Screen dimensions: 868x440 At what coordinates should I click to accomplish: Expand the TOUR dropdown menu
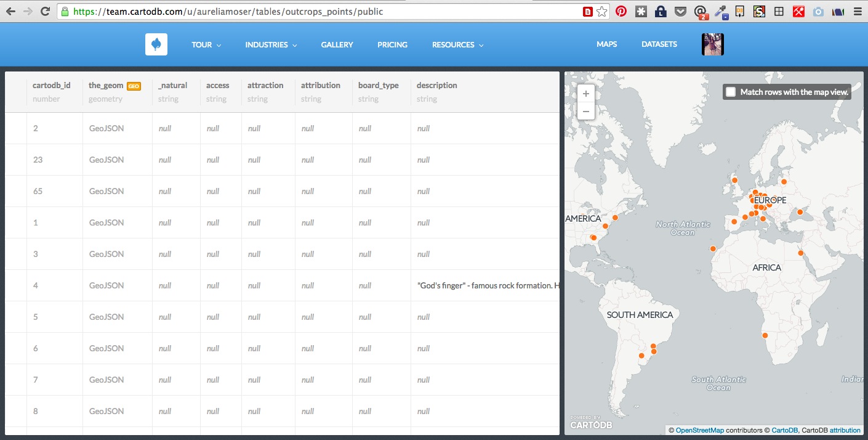click(206, 45)
